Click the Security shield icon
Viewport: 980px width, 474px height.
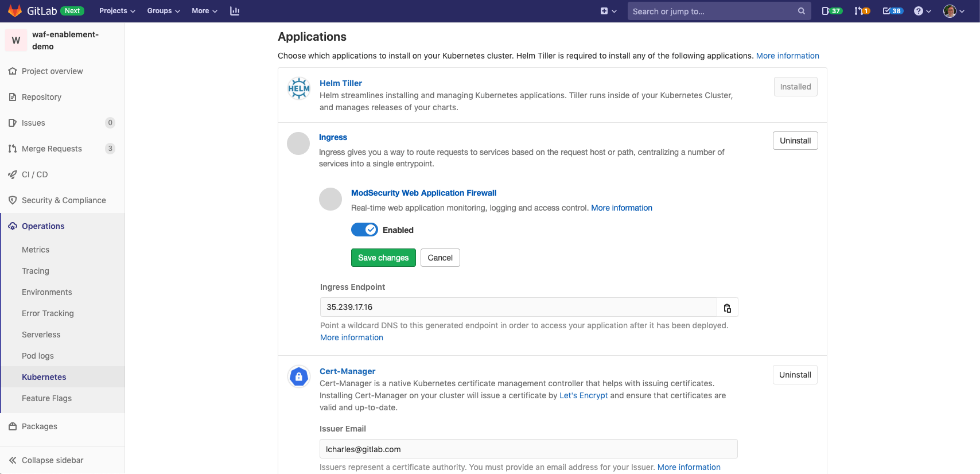pyautogui.click(x=13, y=200)
